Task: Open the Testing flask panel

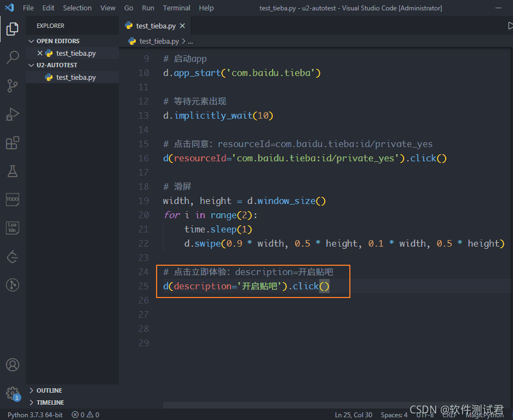Action: point(12,171)
